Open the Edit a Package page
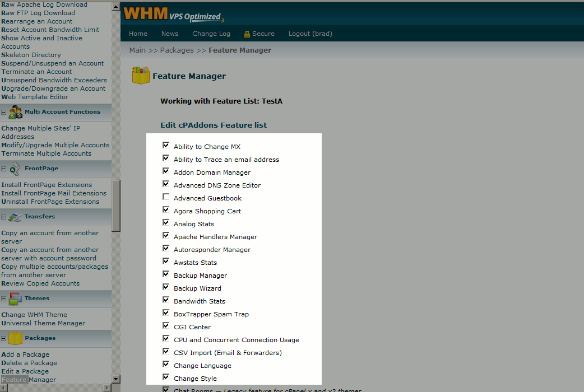 pyautogui.click(x=24, y=371)
